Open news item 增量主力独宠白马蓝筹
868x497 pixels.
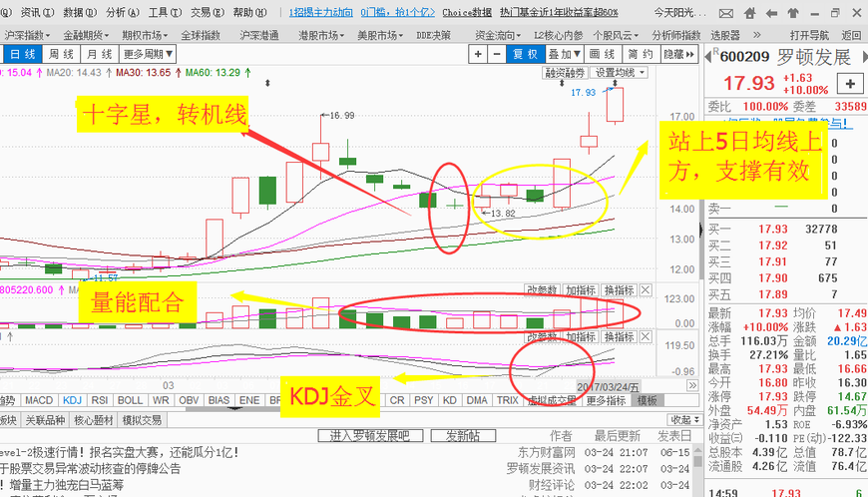[x=67, y=485]
